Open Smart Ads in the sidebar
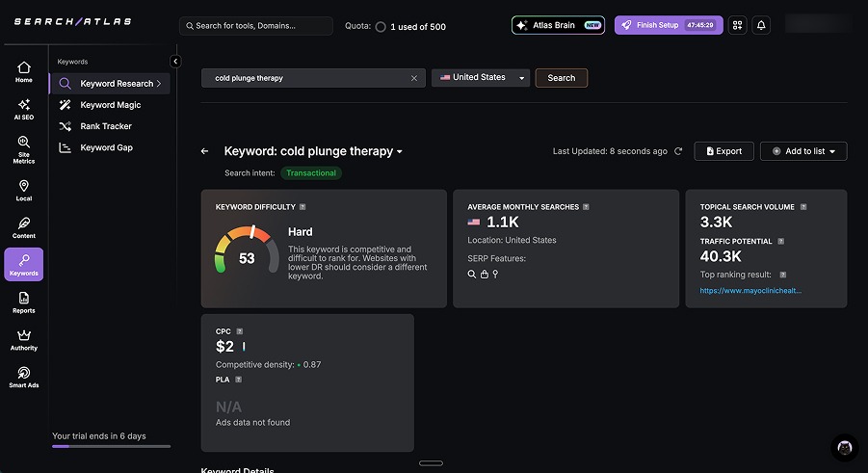868x473 pixels. [24, 378]
